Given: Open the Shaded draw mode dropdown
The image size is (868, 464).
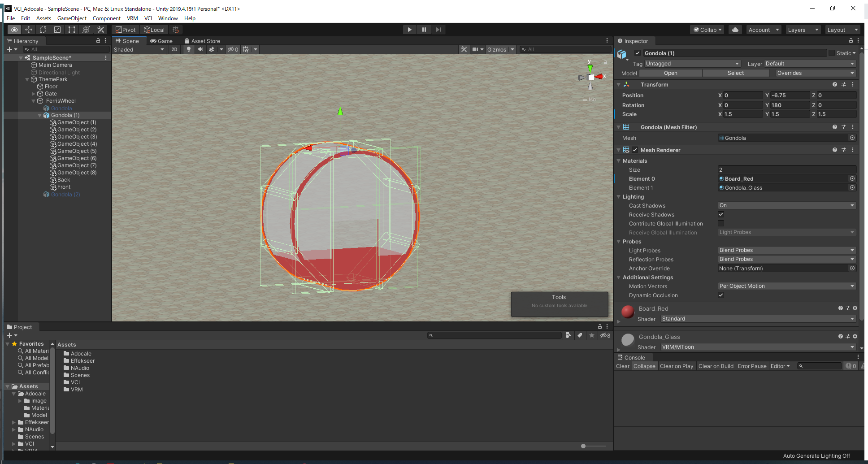Looking at the screenshot, I should point(139,49).
